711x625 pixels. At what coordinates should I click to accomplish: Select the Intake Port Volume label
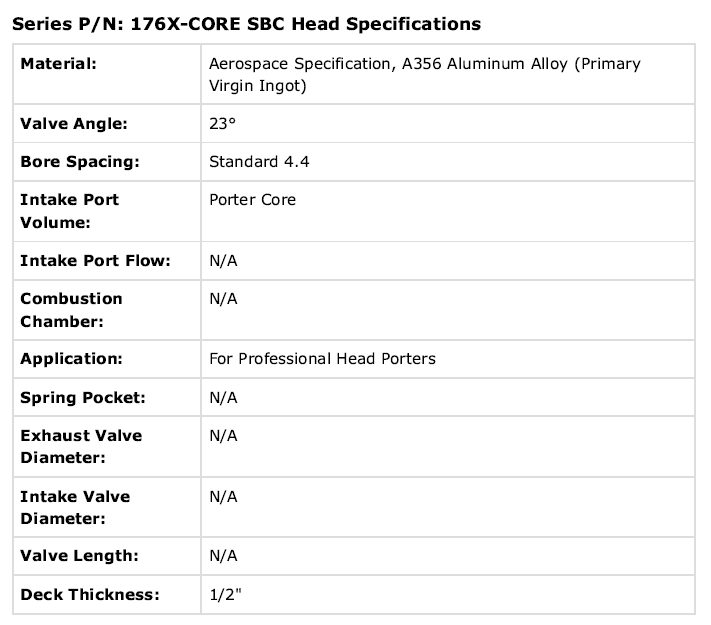69,211
